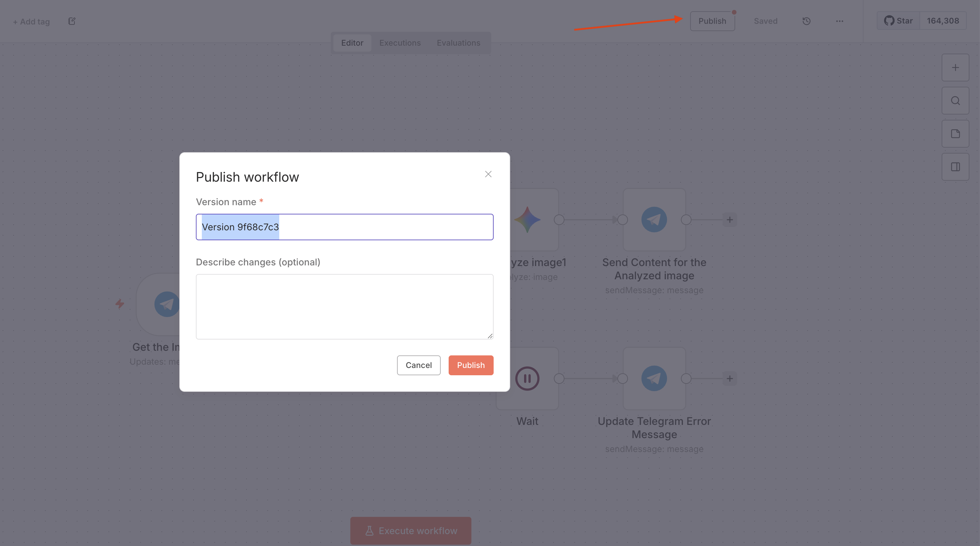Star the n8n repo via GitHub icon
Image resolution: width=980 pixels, height=546 pixels.
(x=898, y=21)
